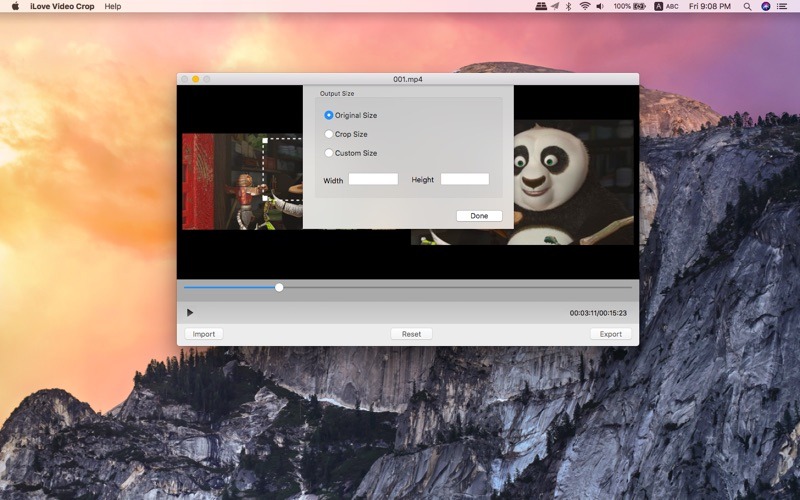Click the 00:03:11/00:15:23 timecode

pos(598,313)
